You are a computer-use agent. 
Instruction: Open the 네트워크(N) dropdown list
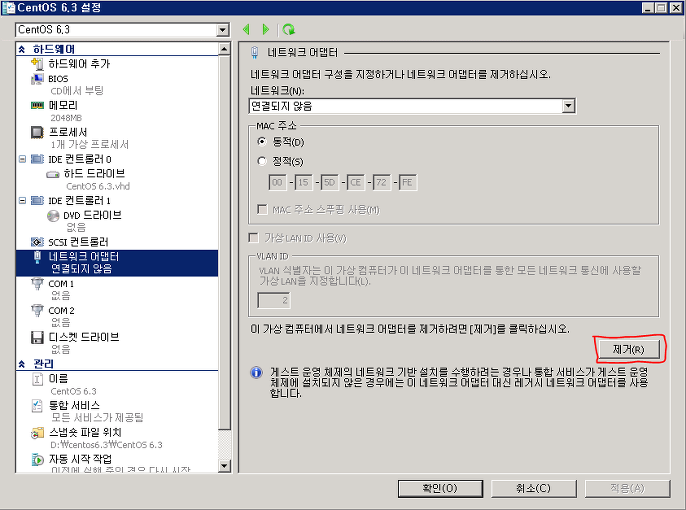[x=568, y=106]
